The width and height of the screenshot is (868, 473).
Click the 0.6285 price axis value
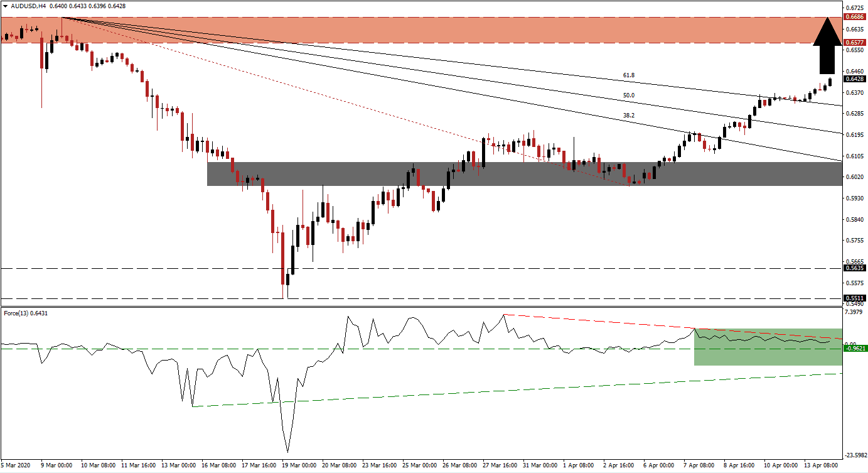pyautogui.click(x=855, y=114)
